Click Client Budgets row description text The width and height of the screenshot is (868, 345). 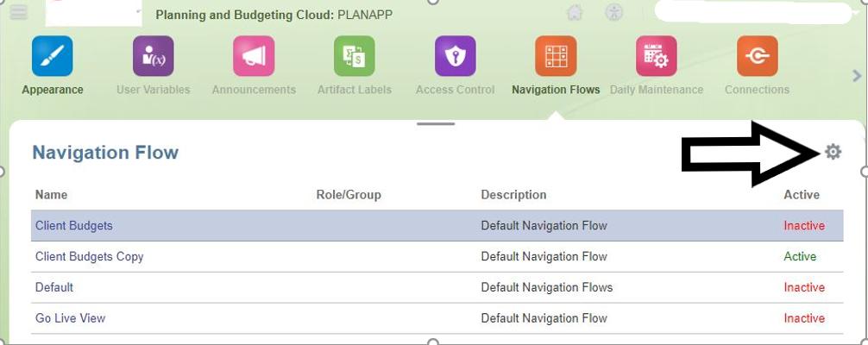tap(544, 226)
